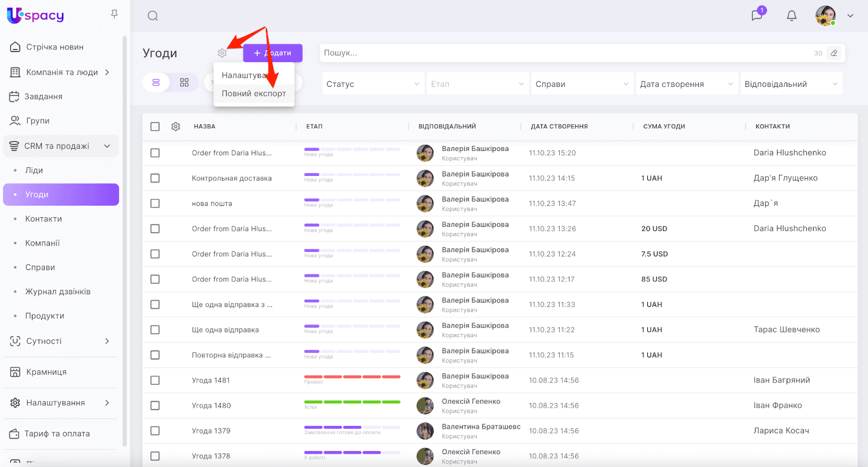Screen dimensions: 868x467
Task: Open table column settings gear icon
Action: pos(176,127)
